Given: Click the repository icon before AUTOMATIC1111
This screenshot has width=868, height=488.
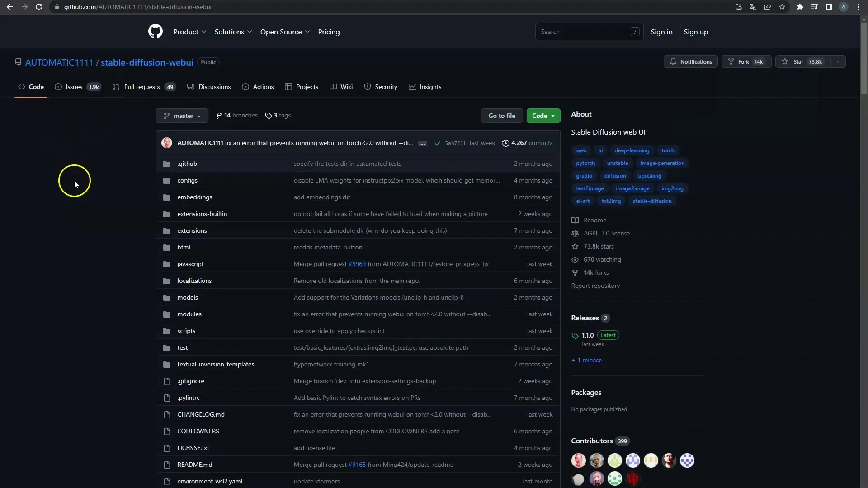Looking at the screenshot, I should [18, 62].
